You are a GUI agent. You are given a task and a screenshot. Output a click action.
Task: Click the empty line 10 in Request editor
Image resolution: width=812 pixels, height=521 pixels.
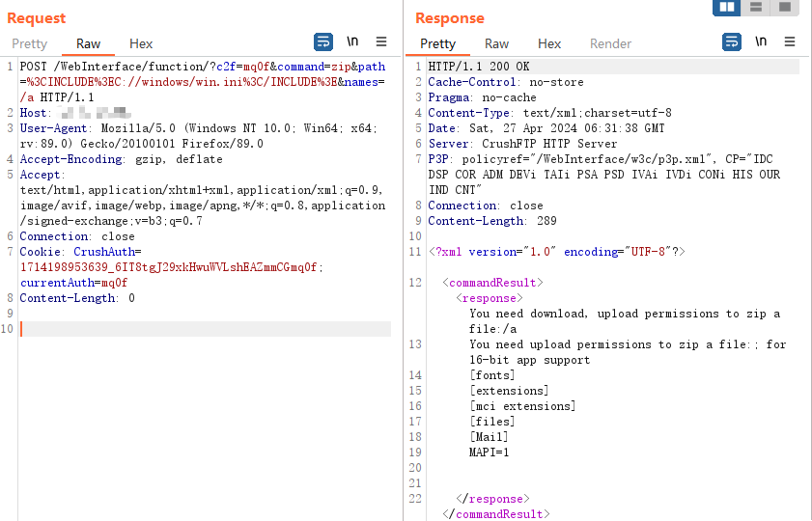pos(205,329)
